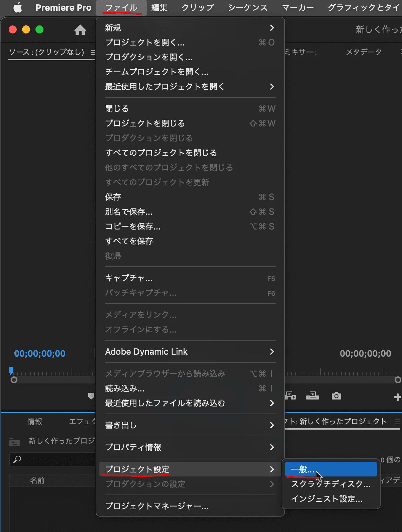Open the Source panel menu icon

tap(93, 53)
